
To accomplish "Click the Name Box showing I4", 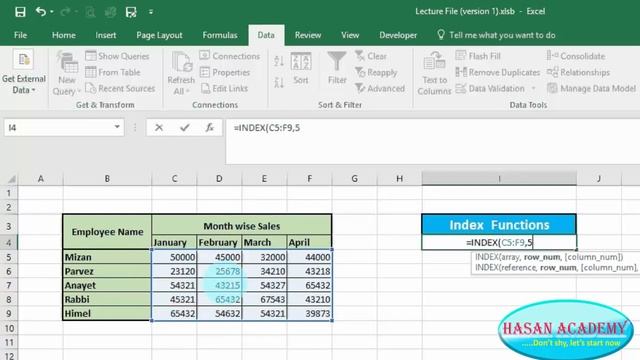I will [58, 128].
